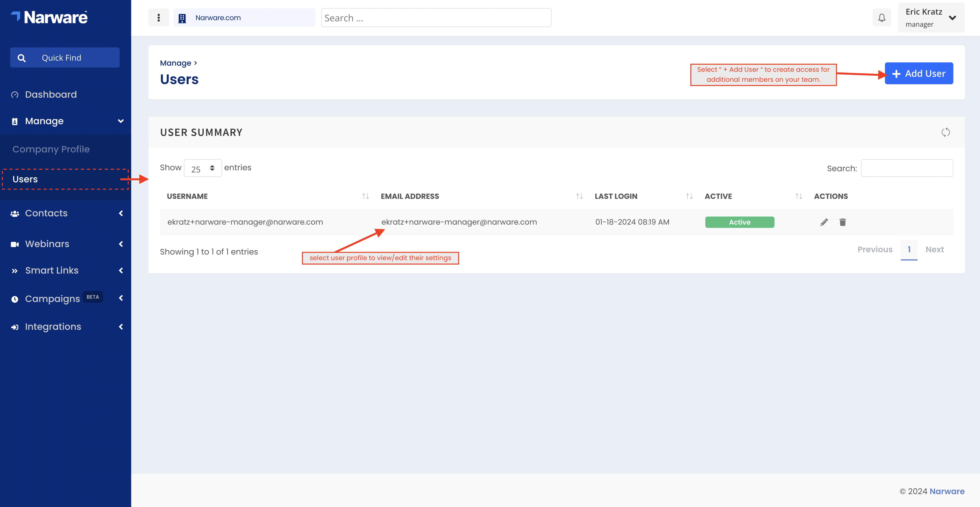This screenshot has height=507, width=980.
Task: Sort by the Last Login column arrows
Action: [689, 196]
